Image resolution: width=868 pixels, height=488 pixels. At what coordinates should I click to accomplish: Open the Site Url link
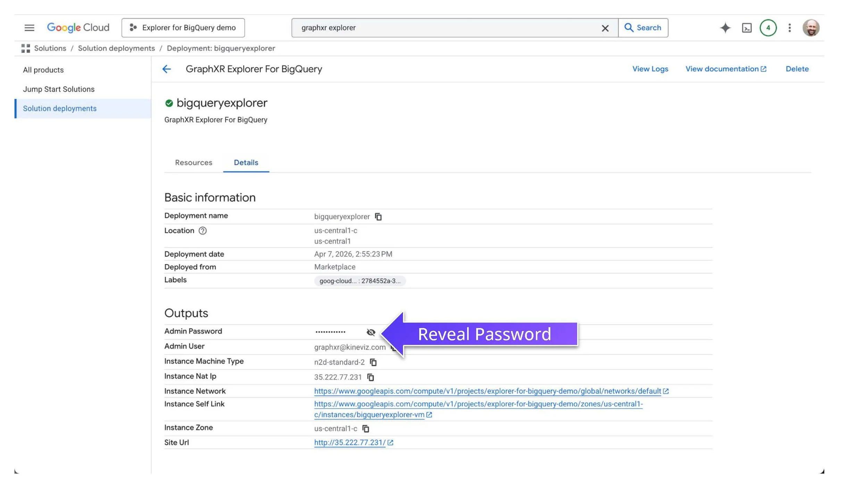350,443
